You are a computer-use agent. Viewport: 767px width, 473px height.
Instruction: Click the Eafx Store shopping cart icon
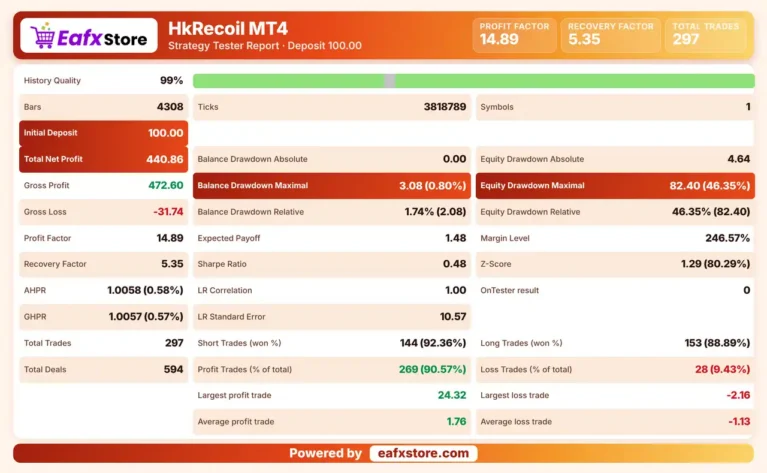(42, 36)
